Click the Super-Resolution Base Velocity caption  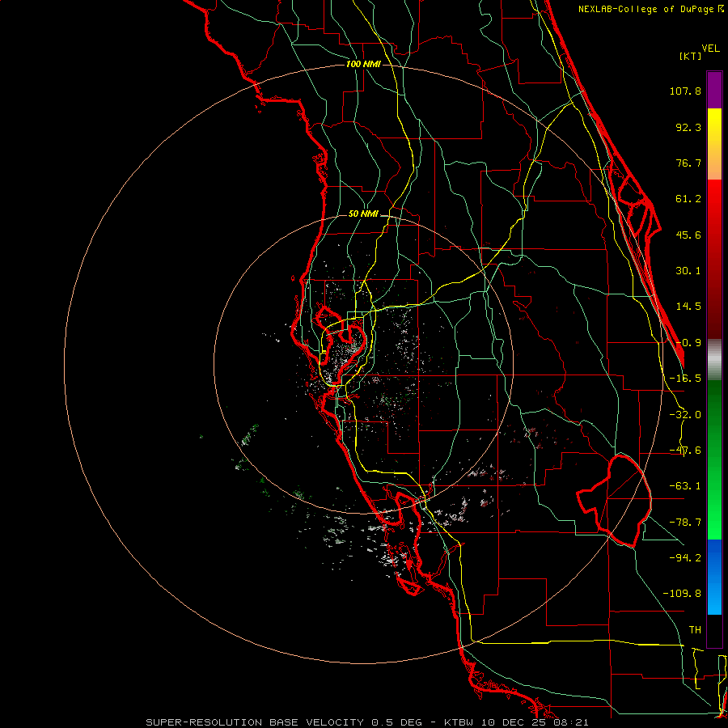coord(367,722)
